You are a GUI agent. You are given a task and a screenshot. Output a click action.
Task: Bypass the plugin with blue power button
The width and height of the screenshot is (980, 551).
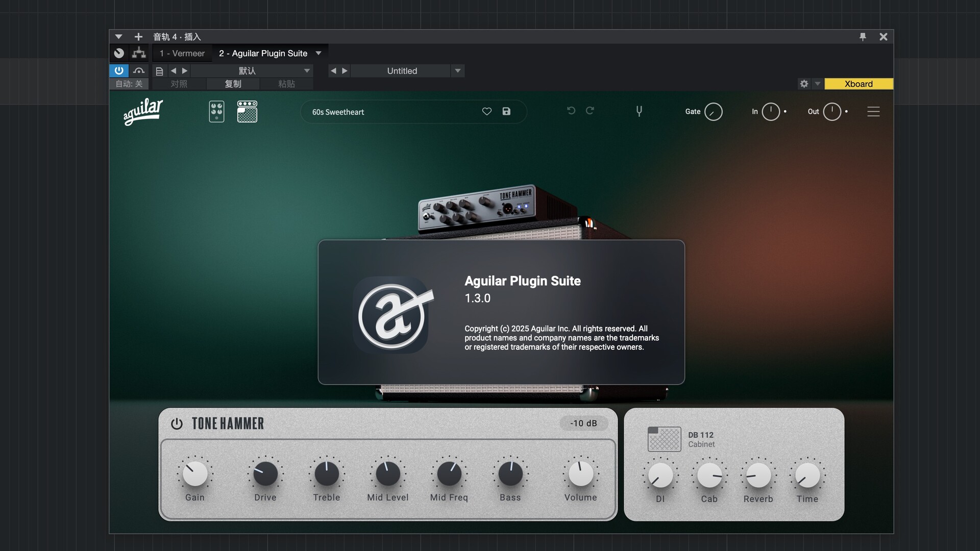pos(119,71)
